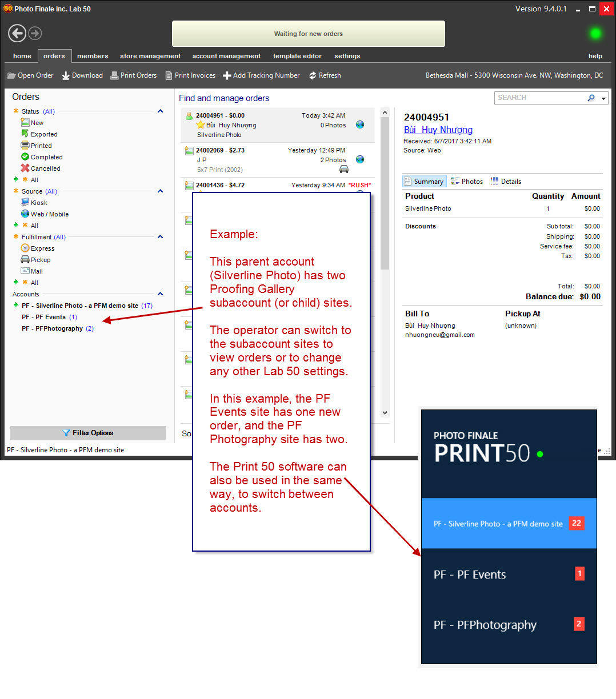Click the green connection status indicator
This screenshot has height=699, width=616.
click(x=595, y=34)
